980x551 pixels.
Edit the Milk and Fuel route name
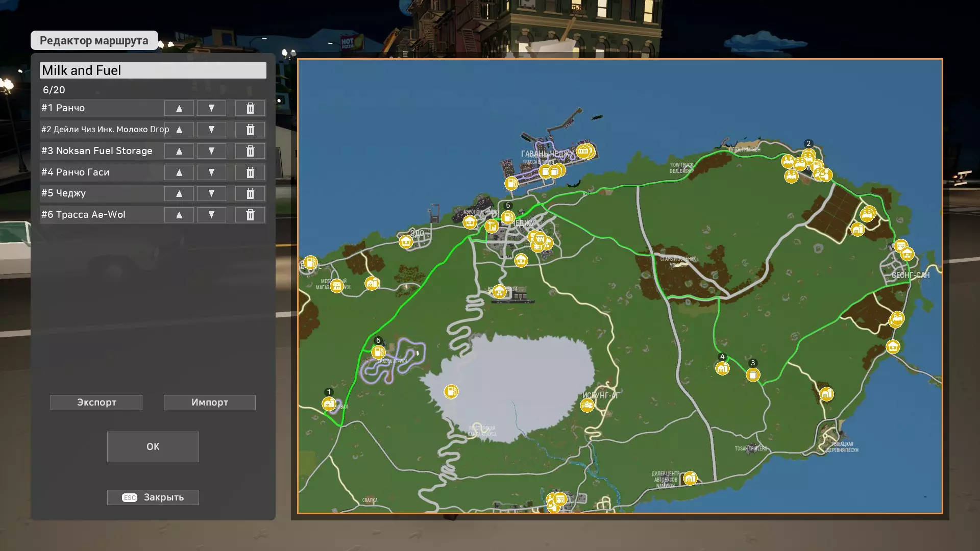click(x=153, y=70)
